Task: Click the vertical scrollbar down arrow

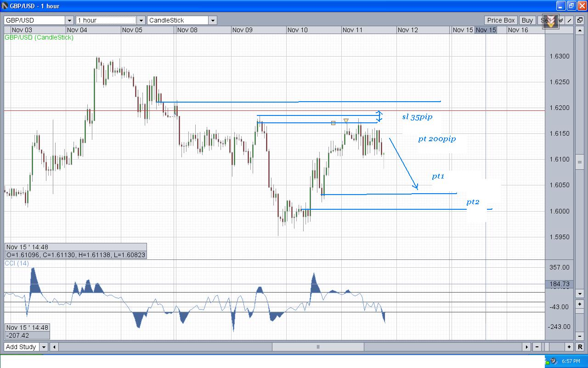Action: (580, 293)
